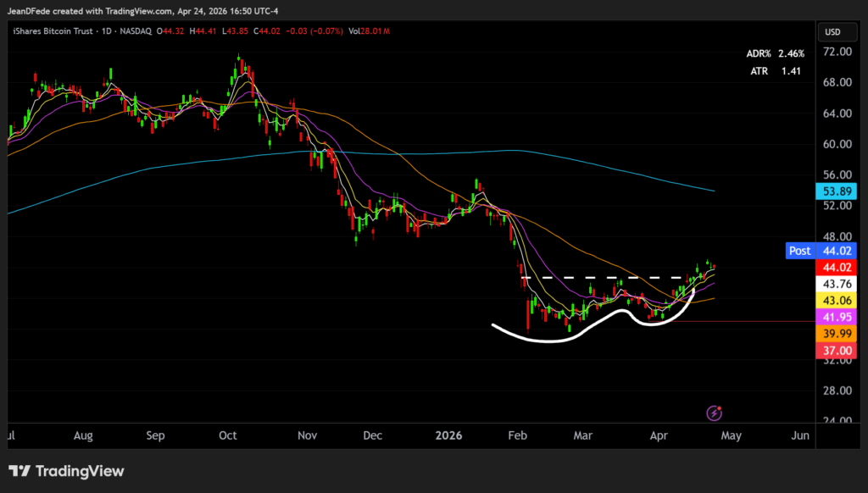This screenshot has height=493, width=868.
Task: Click the purple lightning event icon
Action: tap(714, 413)
